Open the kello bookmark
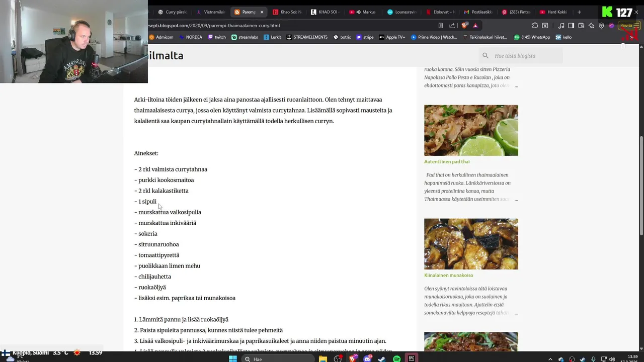This screenshot has width=644, height=362. 563,37
